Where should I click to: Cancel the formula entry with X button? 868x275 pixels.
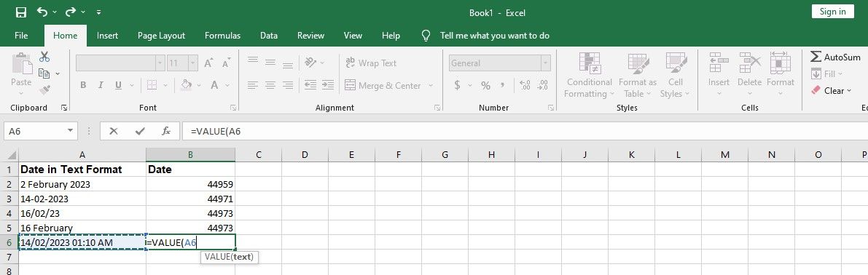(x=114, y=131)
